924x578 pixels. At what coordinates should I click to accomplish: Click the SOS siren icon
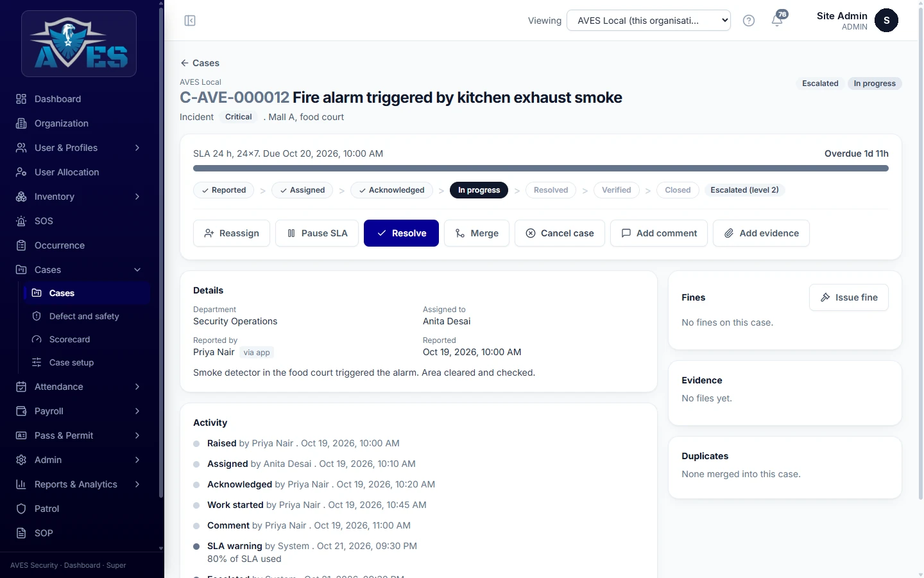[21, 221]
